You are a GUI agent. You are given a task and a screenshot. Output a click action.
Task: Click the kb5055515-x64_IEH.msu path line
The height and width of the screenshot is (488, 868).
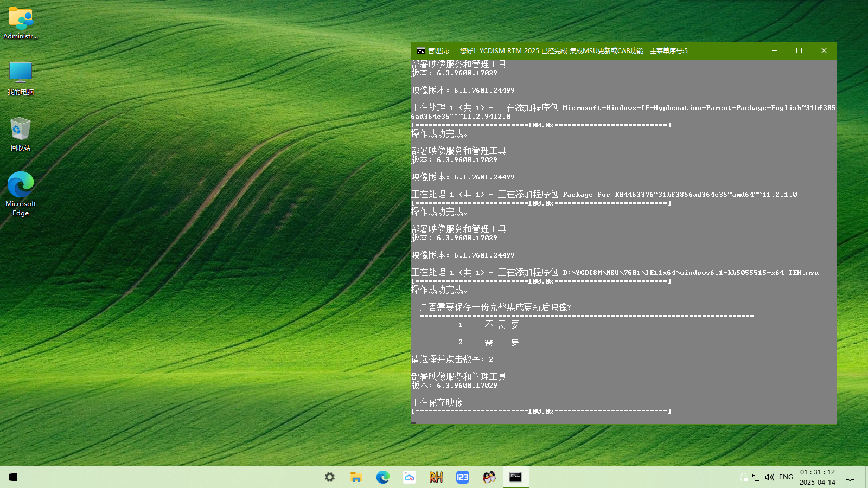pos(615,273)
